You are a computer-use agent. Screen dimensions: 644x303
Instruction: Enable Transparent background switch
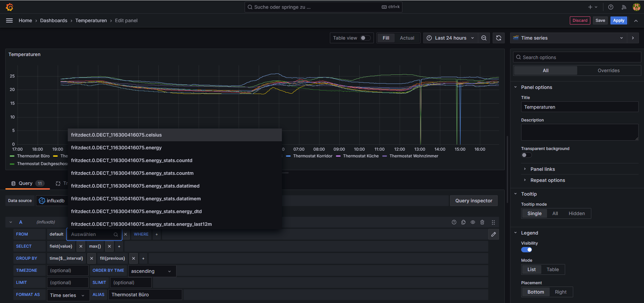coord(527,155)
